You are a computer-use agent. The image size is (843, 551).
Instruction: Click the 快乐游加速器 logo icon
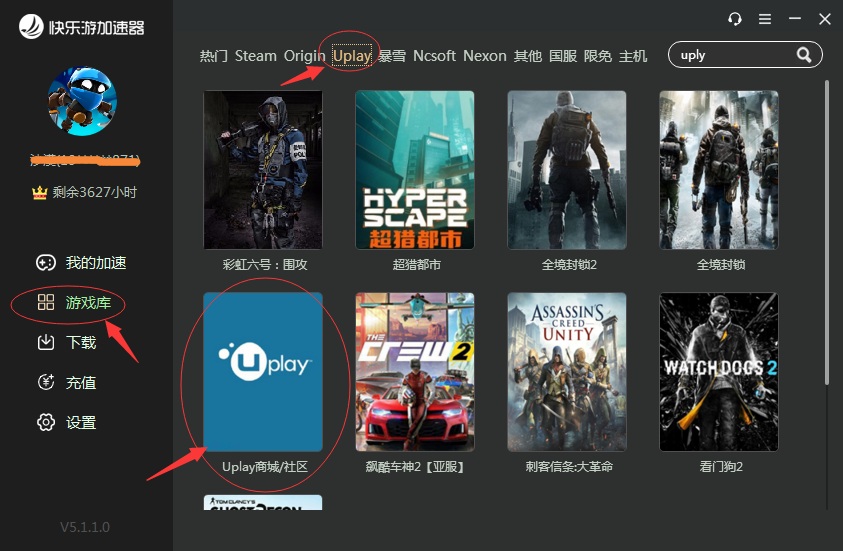coord(31,26)
